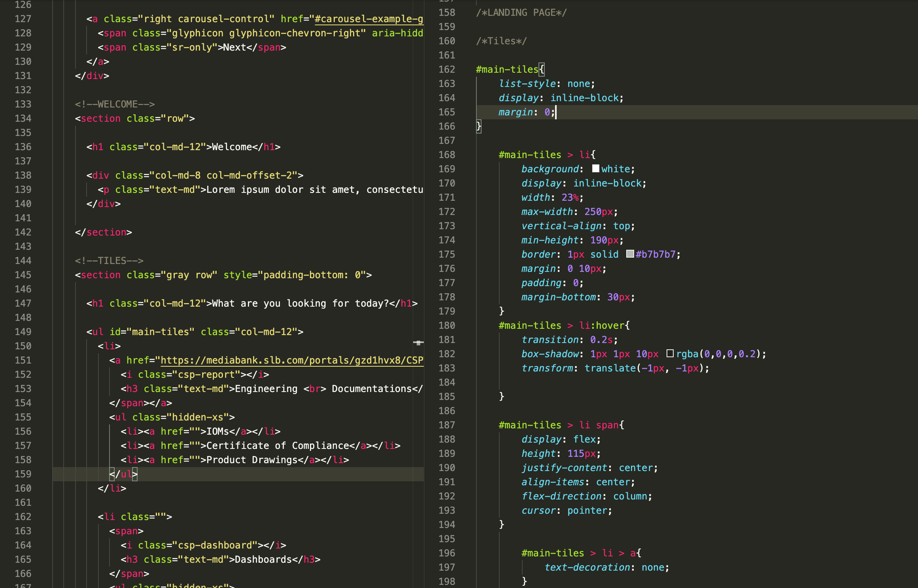
Task: Click the id="main-tiles" attribute in the ul tag
Action: point(152,332)
